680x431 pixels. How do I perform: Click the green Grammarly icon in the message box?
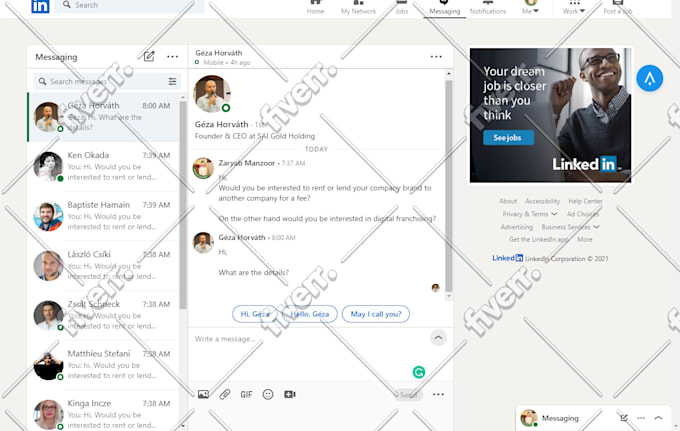[x=419, y=372]
